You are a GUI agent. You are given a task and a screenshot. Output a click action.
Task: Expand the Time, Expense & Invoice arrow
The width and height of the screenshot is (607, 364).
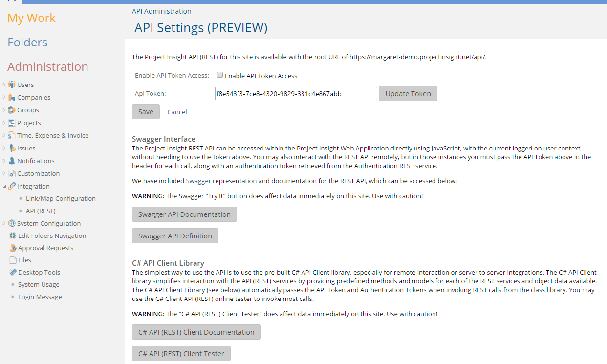4,135
